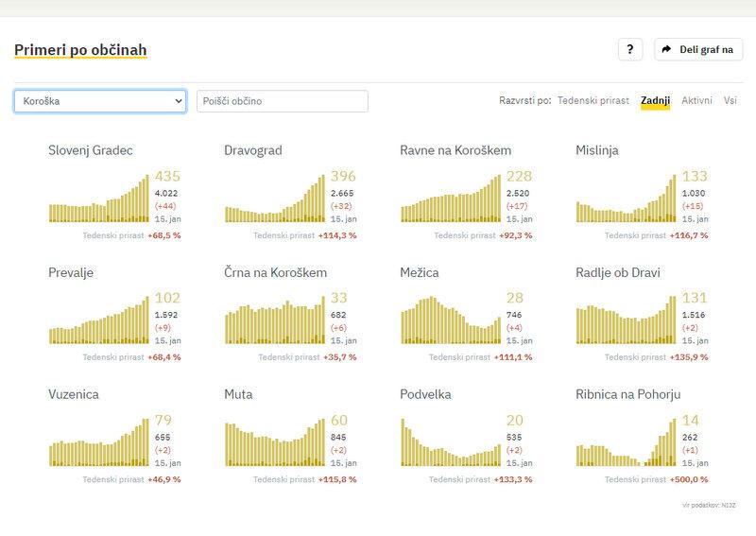Click the share arrow icon
Screen dimensions: 756x536
point(666,49)
